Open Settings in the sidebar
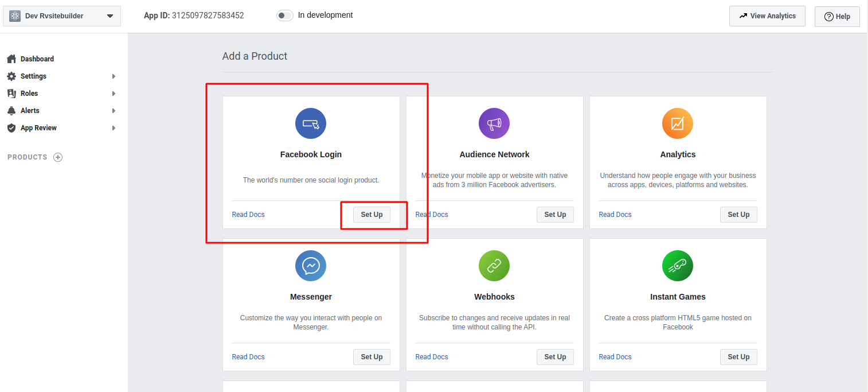 33,76
